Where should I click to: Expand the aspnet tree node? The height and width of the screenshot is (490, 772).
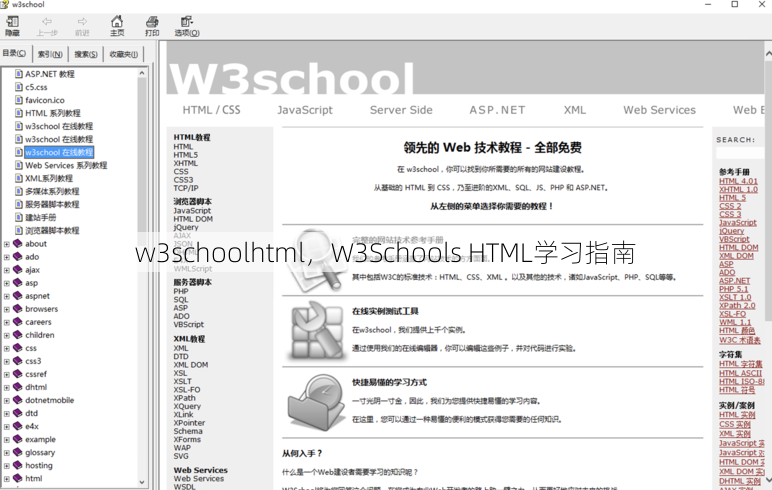pos(6,296)
